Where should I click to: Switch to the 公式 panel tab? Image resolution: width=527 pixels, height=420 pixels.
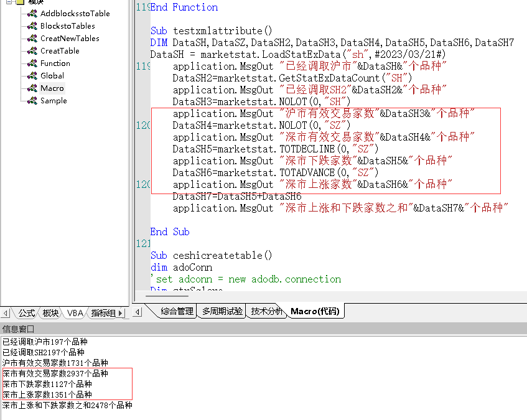(26, 313)
